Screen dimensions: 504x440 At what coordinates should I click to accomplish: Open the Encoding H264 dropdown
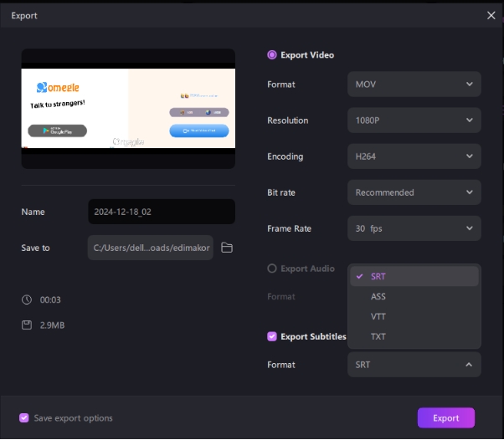tap(414, 156)
